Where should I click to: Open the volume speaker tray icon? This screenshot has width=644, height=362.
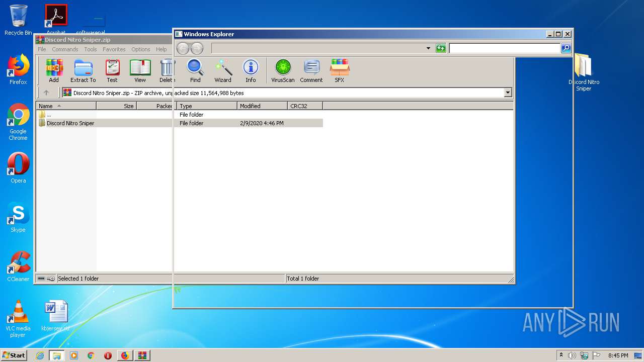tap(572, 355)
